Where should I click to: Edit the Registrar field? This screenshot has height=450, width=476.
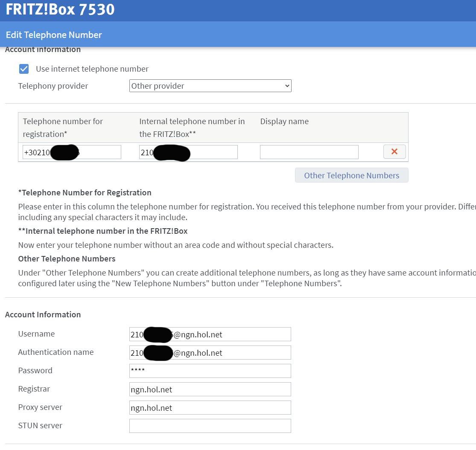click(210, 389)
